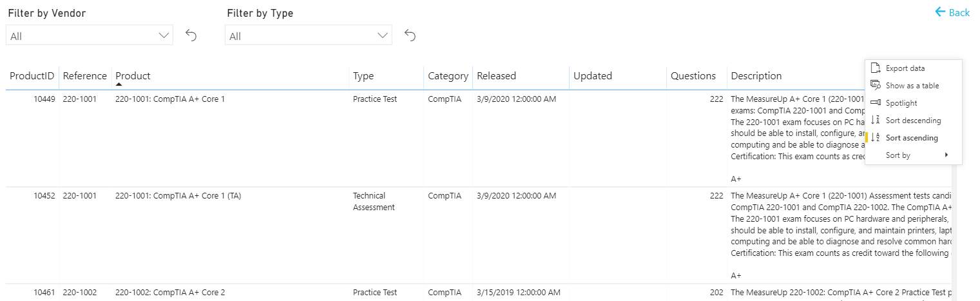The height and width of the screenshot is (301, 980).
Task: Select ProductID cell 10452
Action: (44, 196)
